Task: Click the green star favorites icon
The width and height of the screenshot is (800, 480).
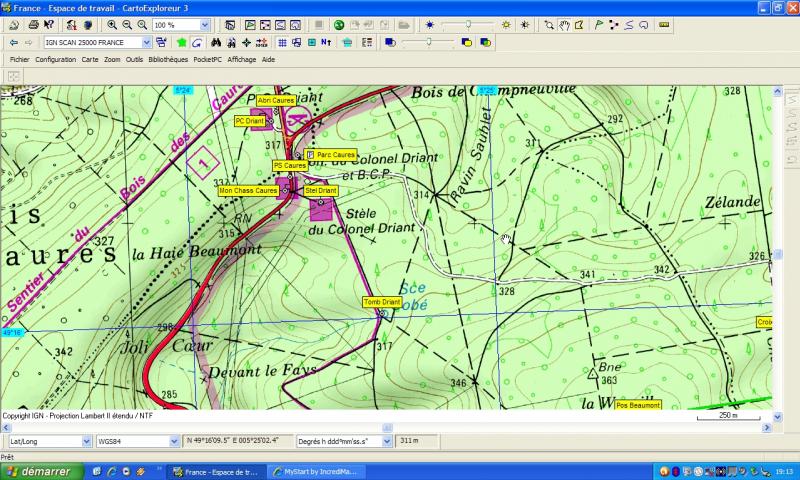Action: pos(182,42)
